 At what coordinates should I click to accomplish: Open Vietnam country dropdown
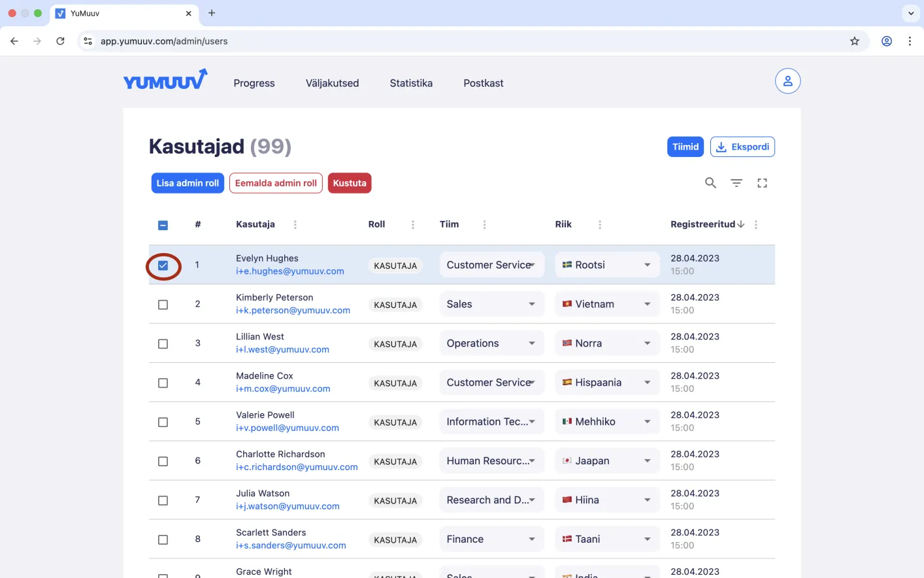[x=607, y=304]
